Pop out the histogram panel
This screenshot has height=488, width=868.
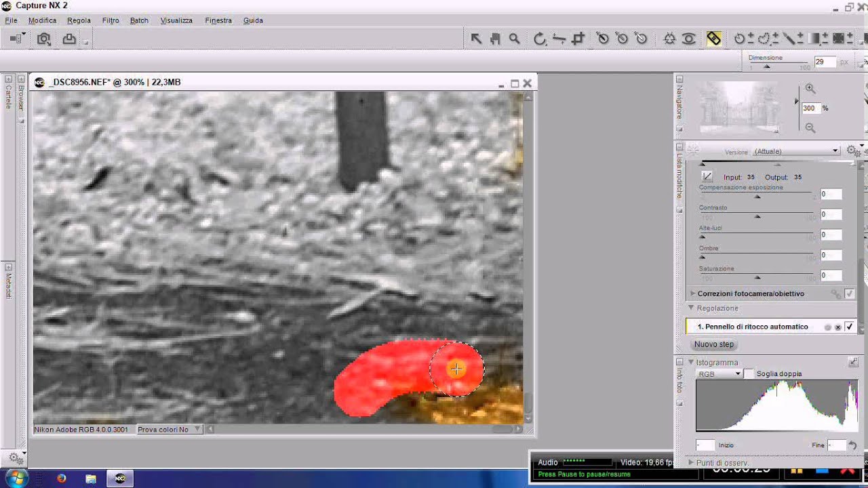tap(853, 363)
